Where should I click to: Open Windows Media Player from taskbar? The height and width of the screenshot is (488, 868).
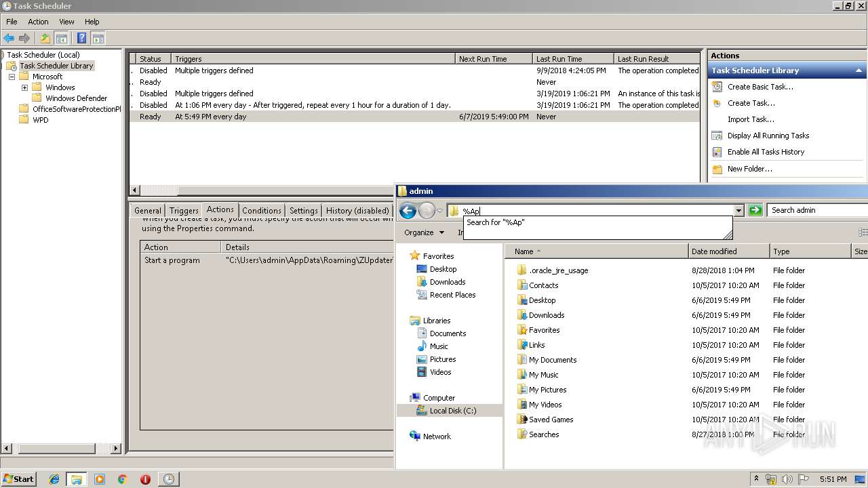click(x=100, y=479)
